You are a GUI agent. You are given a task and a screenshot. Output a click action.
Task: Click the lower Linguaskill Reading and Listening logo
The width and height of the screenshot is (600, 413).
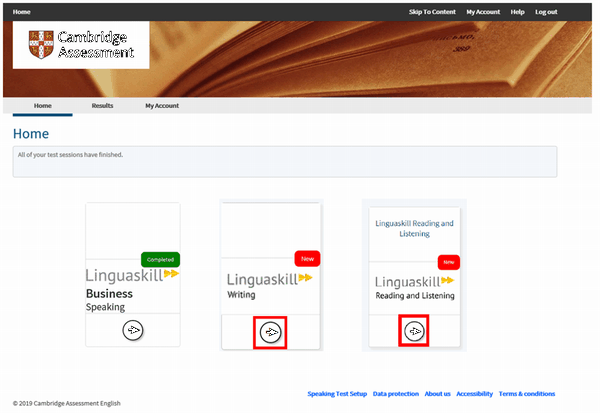[x=415, y=288]
